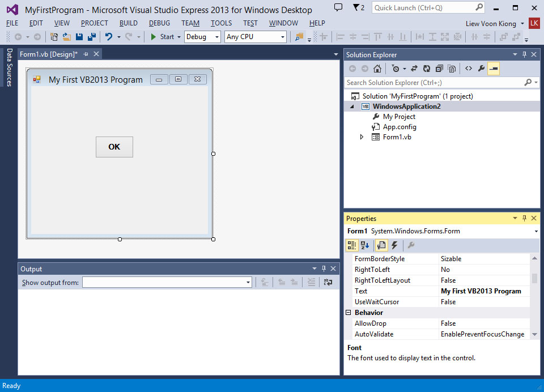The height and width of the screenshot is (392, 544).
Task: Click the Bring to Front layout icon
Action: tap(503, 37)
